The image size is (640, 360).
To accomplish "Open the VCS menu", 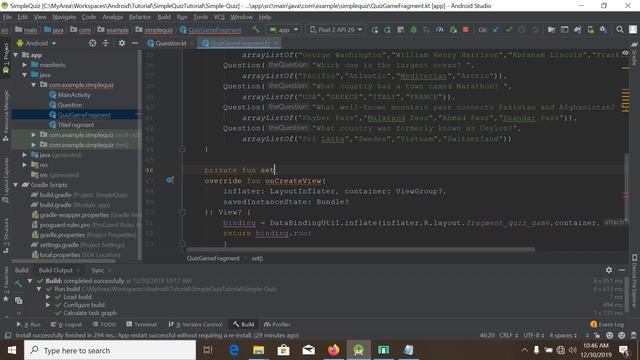I will click(219, 17).
